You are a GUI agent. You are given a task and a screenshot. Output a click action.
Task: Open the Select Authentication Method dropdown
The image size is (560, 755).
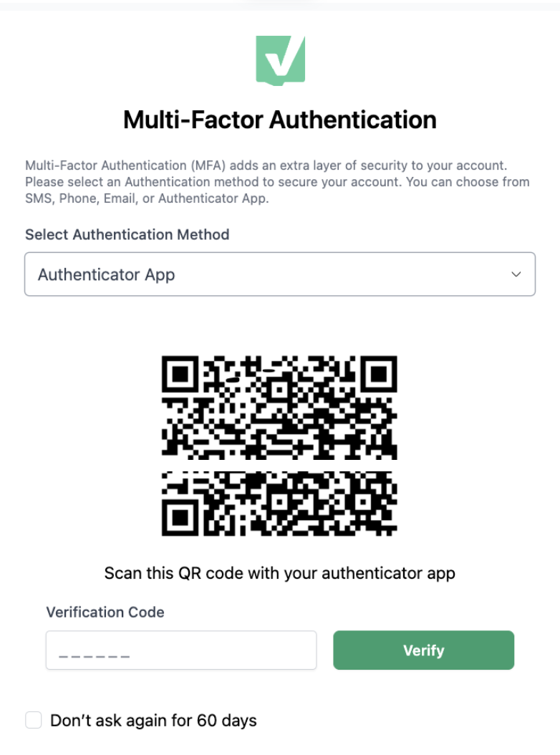280,274
